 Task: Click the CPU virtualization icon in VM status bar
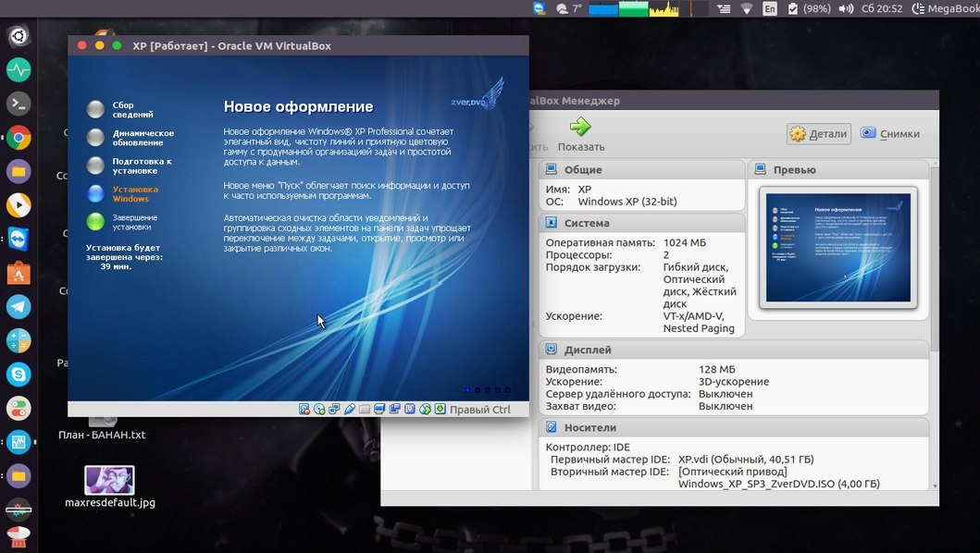pyautogui.click(x=410, y=410)
